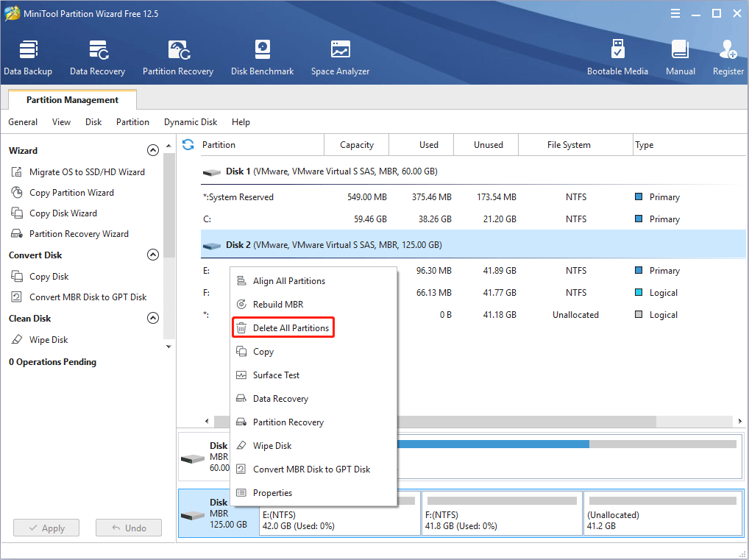Viewport: 749px width, 560px height.
Task: Click Wipe Disk in the left sidebar
Action: 49,340
